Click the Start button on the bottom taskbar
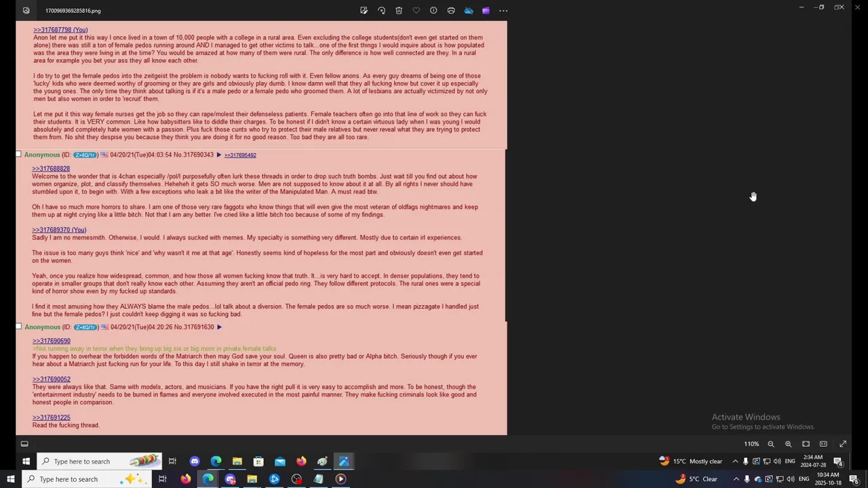Screen dimensions: 868x488 coord(10,479)
